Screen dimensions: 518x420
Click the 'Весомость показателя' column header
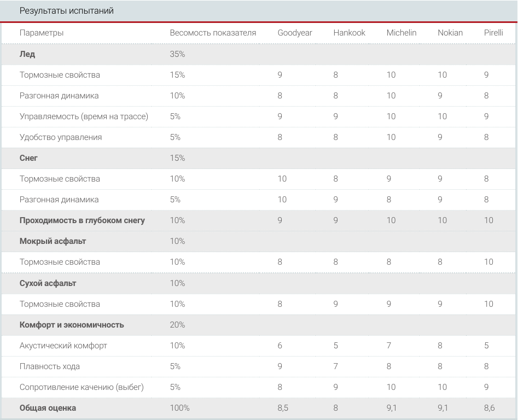click(213, 33)
